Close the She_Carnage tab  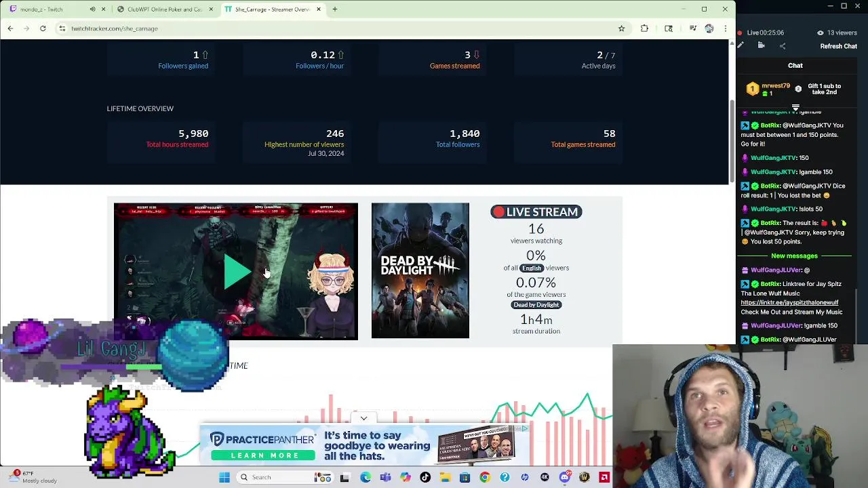318,9
